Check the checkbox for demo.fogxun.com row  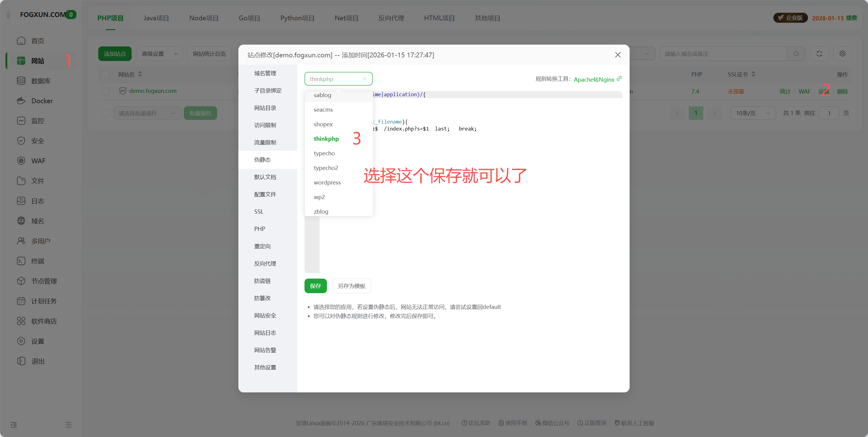(106, 91)
